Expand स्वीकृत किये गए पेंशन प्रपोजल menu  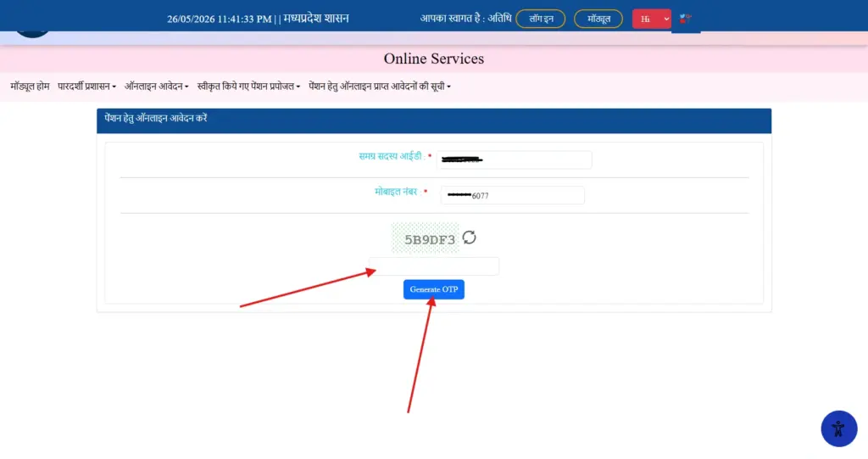click(248, 87)
